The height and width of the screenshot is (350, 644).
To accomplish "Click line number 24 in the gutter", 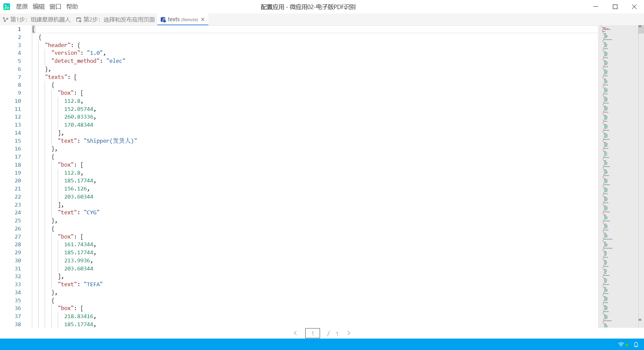I will [x=18, y=213].
